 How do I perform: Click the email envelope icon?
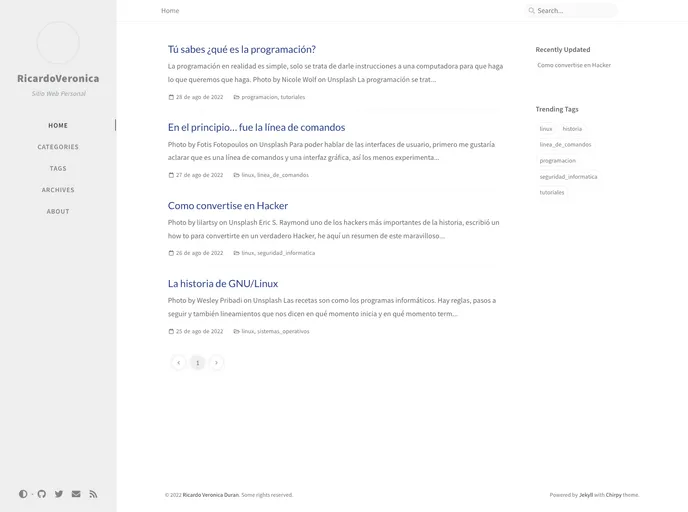pyautogui.click(x=76, y=494)
